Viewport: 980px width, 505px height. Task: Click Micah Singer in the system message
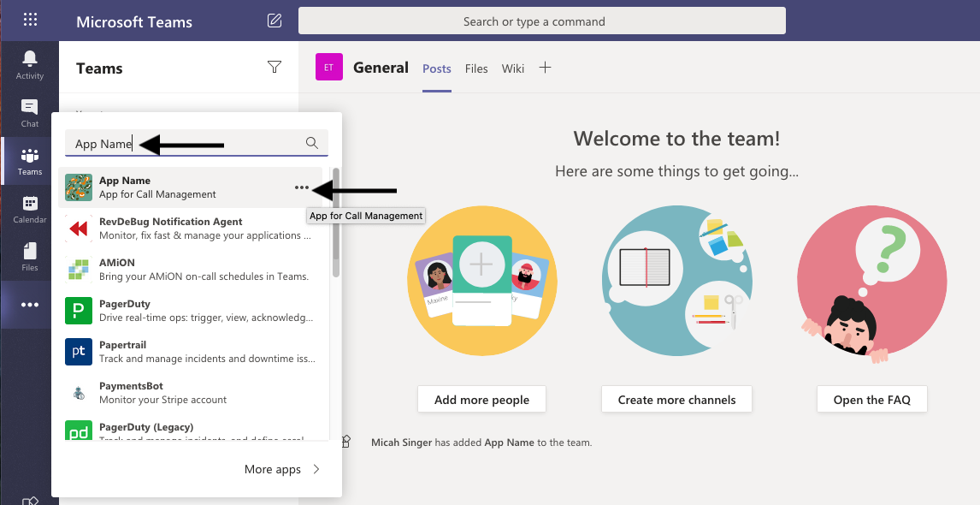tap(401, 443)
